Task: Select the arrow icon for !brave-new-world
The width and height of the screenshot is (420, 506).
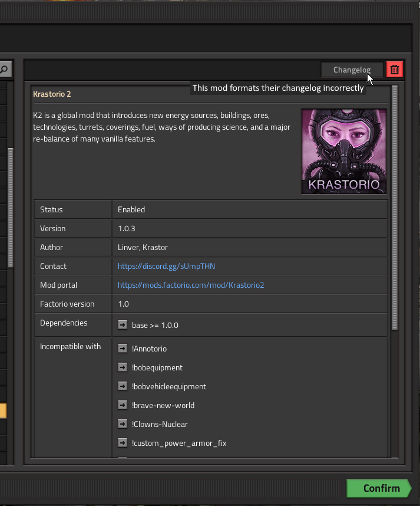Action: pyautogui.click(x=123, y=405)
